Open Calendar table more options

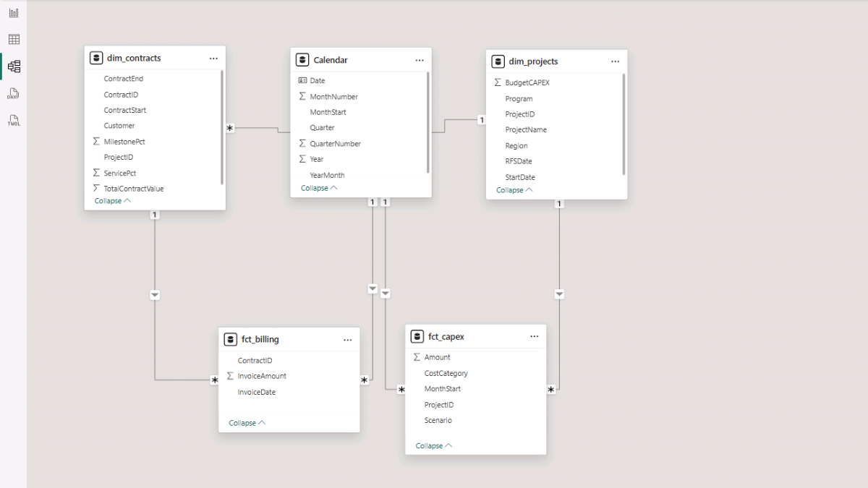click(420, 60)
